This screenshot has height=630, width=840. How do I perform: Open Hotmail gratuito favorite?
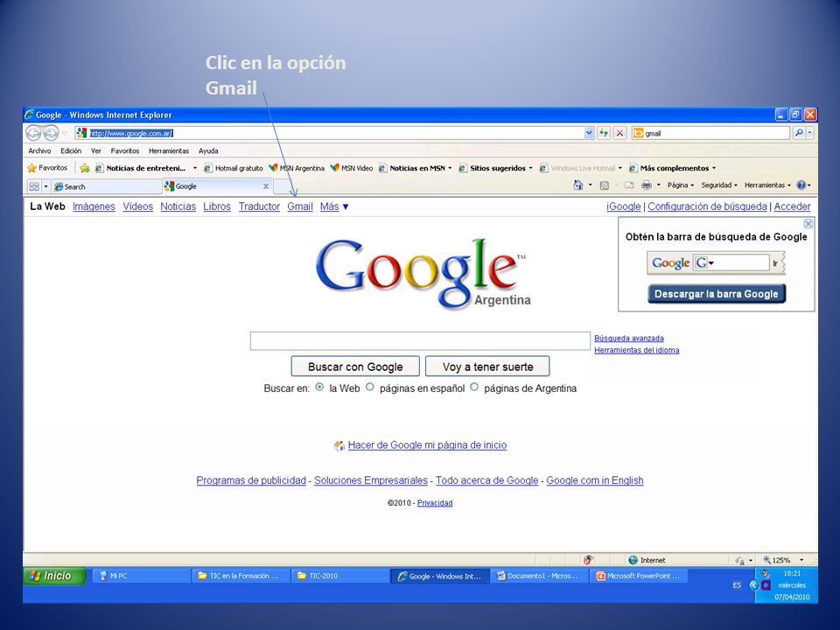click(x=233, y=168)
